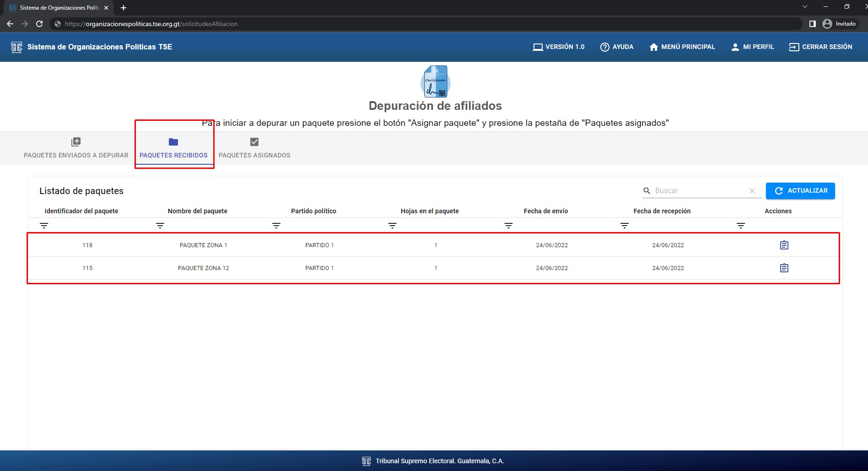868x471 pixels.
Task: Select the Paquetes Recibidos tab
Action: (x=173, y=148)
